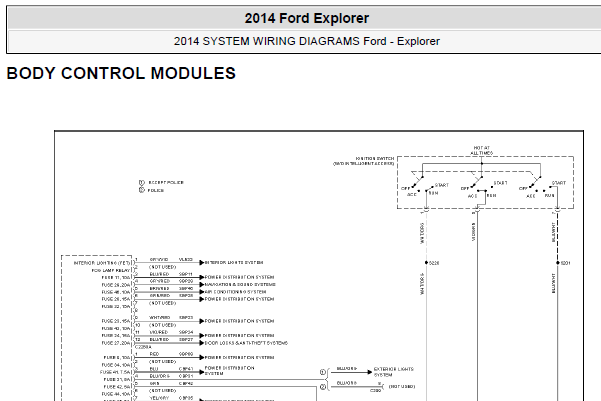Click the "(NOT USED)" note beside C280
The image size is (601, 401).
pos(402,386)
